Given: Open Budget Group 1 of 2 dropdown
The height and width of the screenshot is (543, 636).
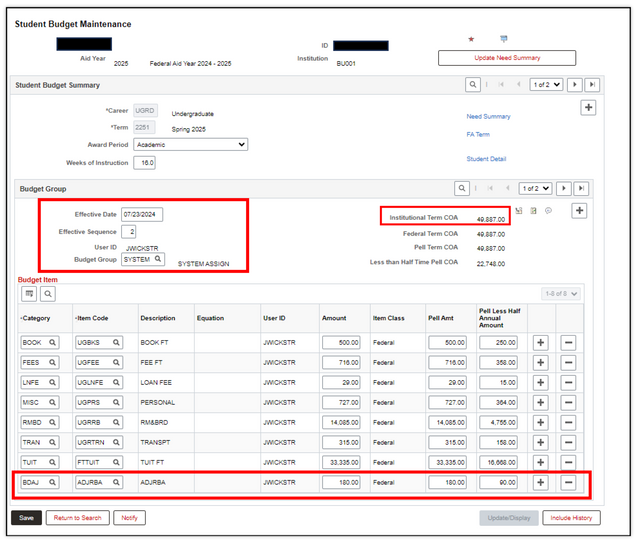Looking at the screenshot, I should [535, 188].
